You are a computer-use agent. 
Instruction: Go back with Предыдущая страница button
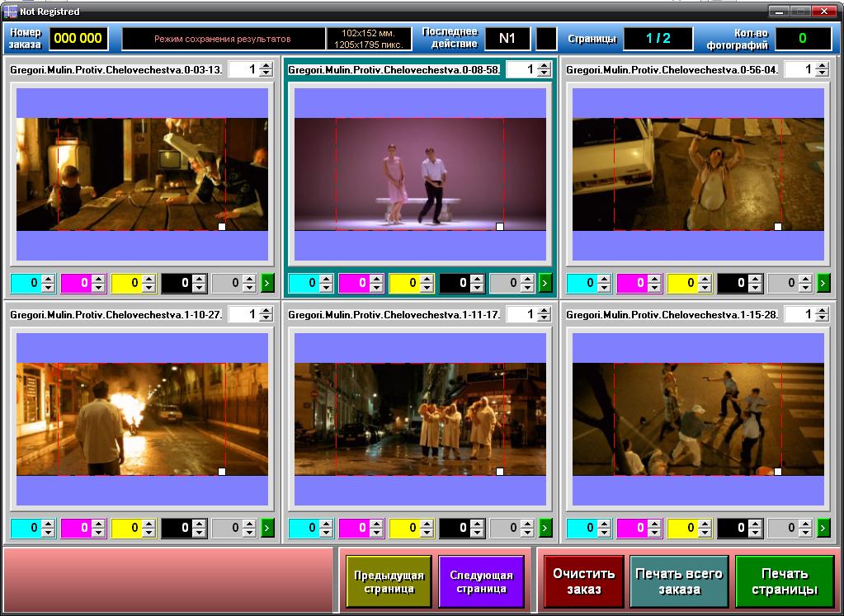pyautogui.click(x=389, y=582)
